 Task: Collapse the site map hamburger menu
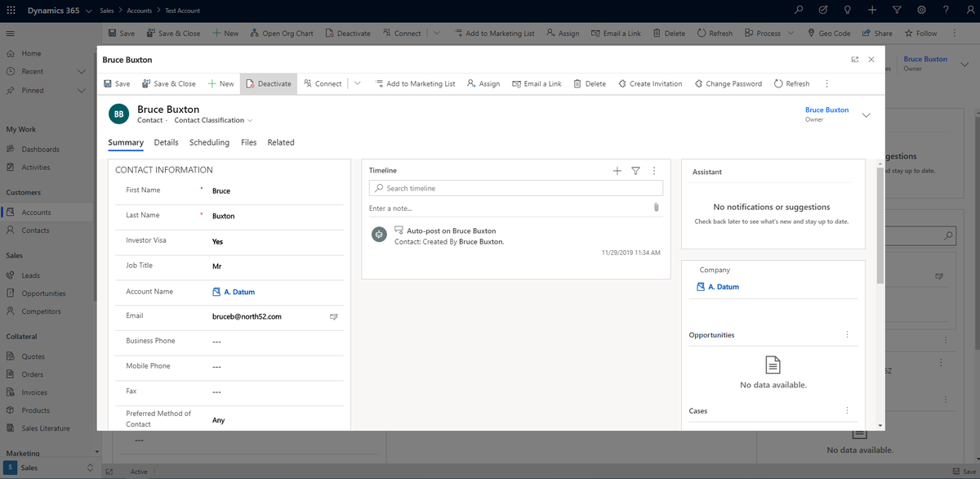(11, 34)
